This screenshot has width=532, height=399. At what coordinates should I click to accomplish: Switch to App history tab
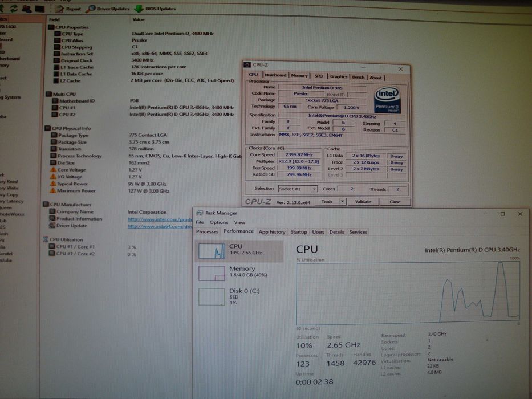[x=272, y=232]
